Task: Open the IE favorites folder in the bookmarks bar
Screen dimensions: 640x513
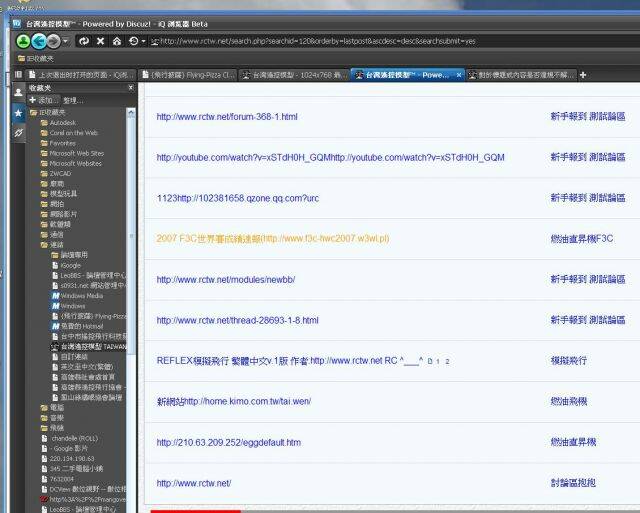Action: point(36,59)
